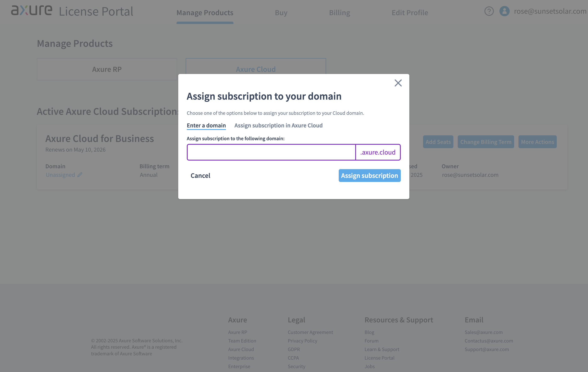Open the Manage Products navigation tab
This screenshot has height=372, width=588.
(205, 13)
